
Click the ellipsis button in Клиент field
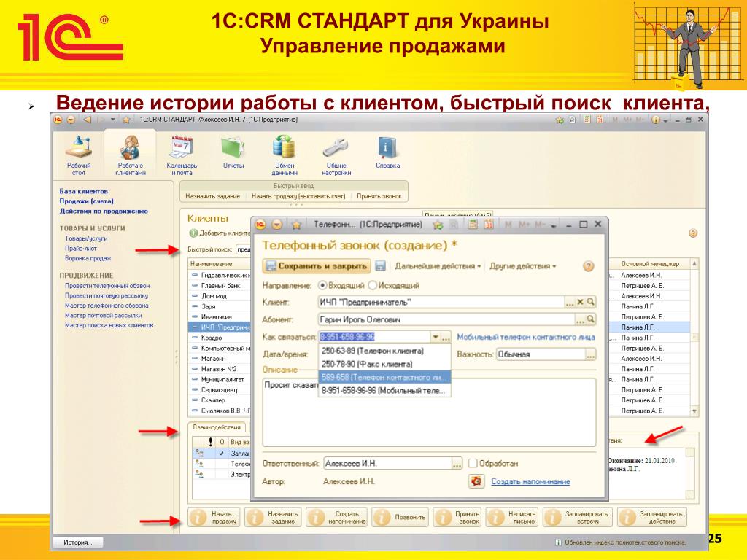pyautogui.click(x=570, y=302)
